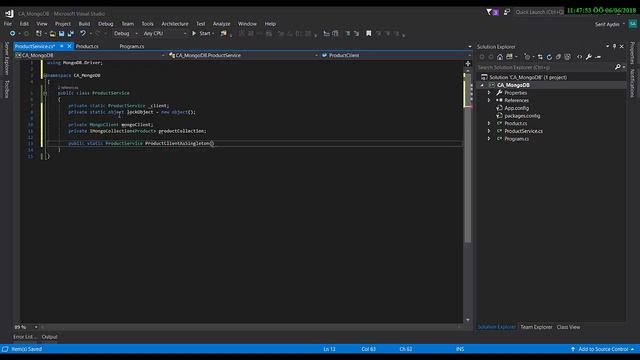
Task: Click the Collapse All icon in Solution Explorer
Action: click(558, 57)
